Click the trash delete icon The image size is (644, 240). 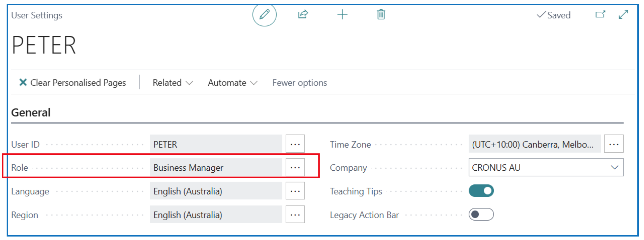point(381,14)
